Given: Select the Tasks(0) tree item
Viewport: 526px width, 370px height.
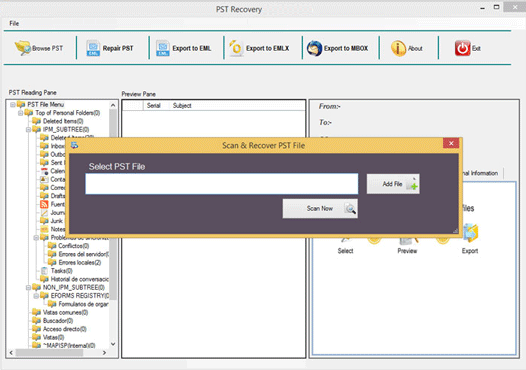Looking at the screenshot, I should 61,271.
